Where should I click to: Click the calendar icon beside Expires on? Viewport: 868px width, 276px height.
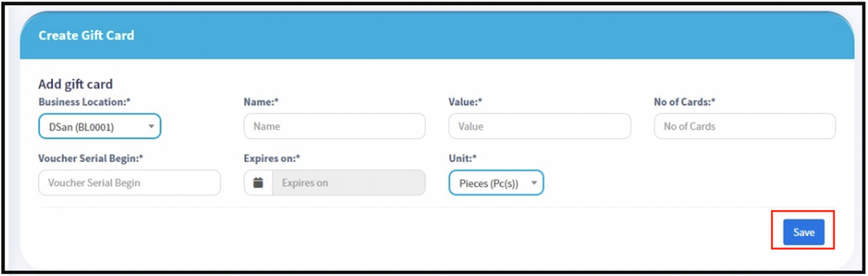[x=258, y=183]
